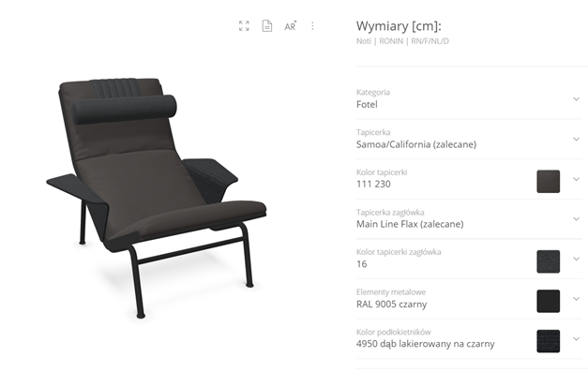The width and height of the screenshot is (588, 387).
Task: Click the 3D armchair preview
Action: click(158, 197)
